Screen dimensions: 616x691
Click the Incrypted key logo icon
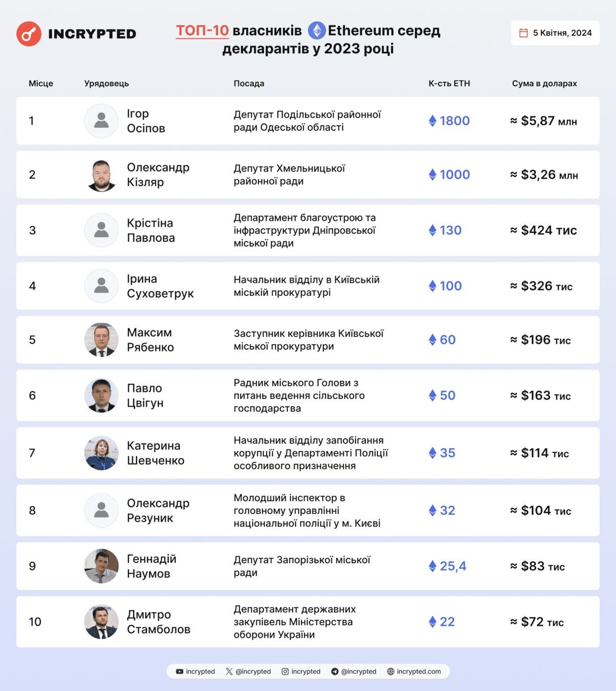tap(29, 34)
